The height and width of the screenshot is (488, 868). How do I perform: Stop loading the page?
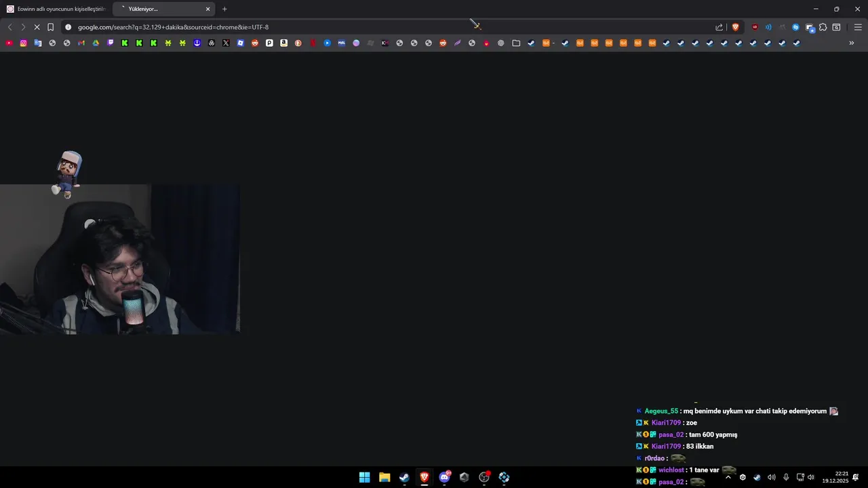click(37, 27)
